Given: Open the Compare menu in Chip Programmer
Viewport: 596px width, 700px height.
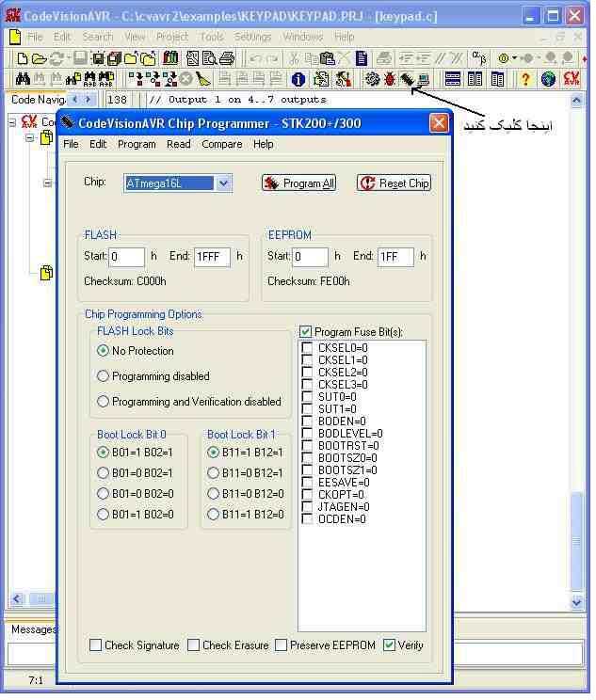Looking at the screenshot, I should pyautogui.click(x=221, y=144).
